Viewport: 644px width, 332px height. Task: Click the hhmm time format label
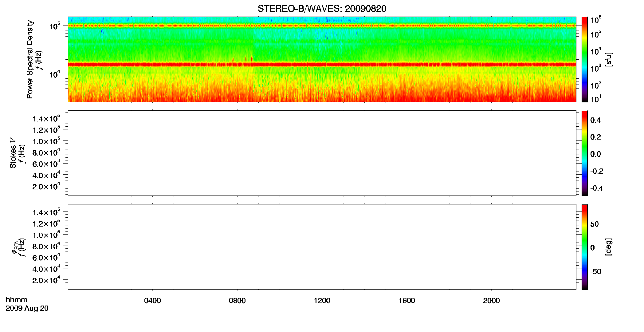[x=17, y=300]
